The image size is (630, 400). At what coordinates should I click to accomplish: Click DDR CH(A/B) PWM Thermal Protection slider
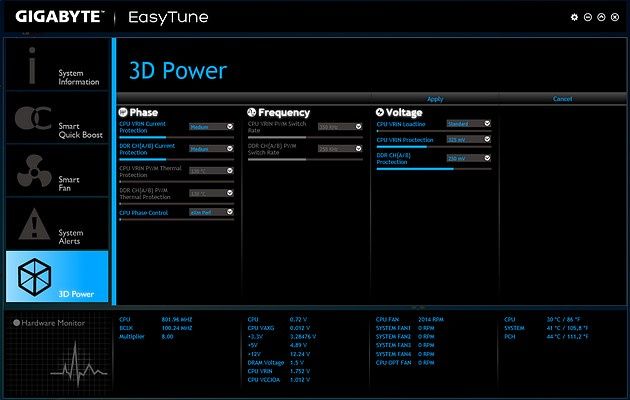(x=177, y=204)
